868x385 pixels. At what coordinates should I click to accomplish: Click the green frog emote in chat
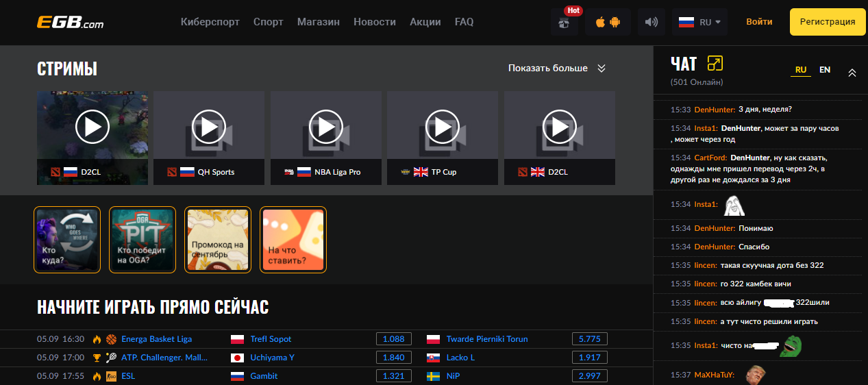[x=791, y=346]
